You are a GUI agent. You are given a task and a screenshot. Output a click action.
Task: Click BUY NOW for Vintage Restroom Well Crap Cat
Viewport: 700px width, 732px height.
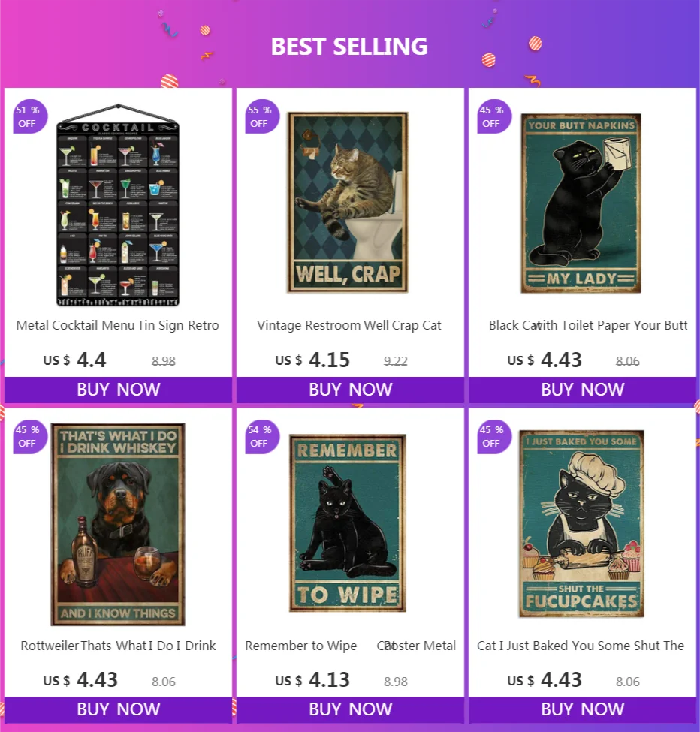(x=350, y=390)
